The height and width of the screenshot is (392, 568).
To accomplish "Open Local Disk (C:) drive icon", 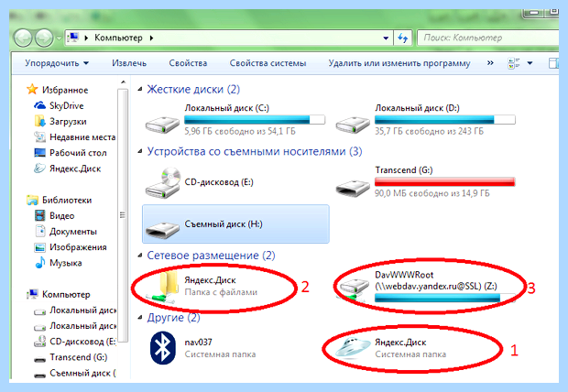I will [x=162, y=125].
